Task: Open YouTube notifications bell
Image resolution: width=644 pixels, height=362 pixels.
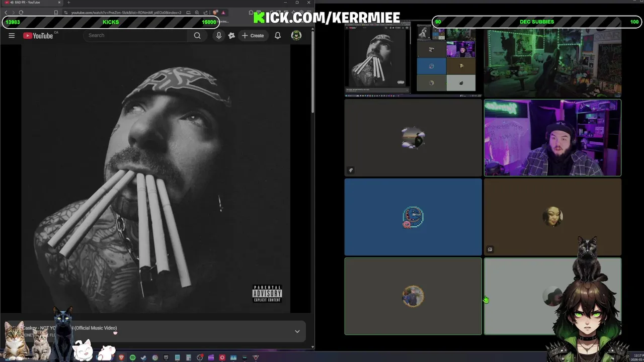Action: [x=278, y=35]
